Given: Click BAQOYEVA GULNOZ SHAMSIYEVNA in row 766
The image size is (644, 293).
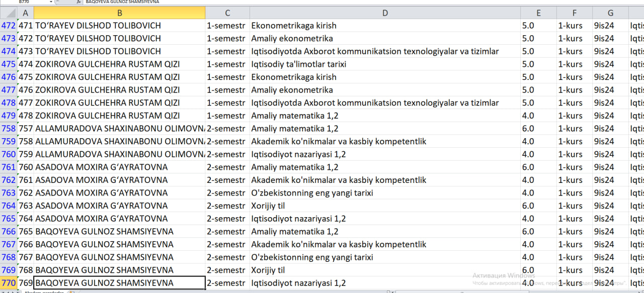Looking at the screenshot, I should coord(119,231).
